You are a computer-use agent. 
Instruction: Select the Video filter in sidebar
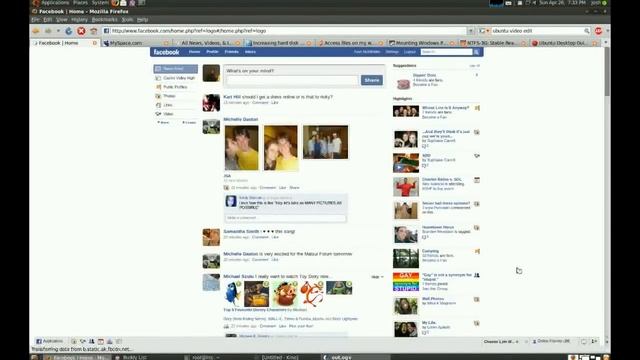pyautogui.click(x=176, y=114)
